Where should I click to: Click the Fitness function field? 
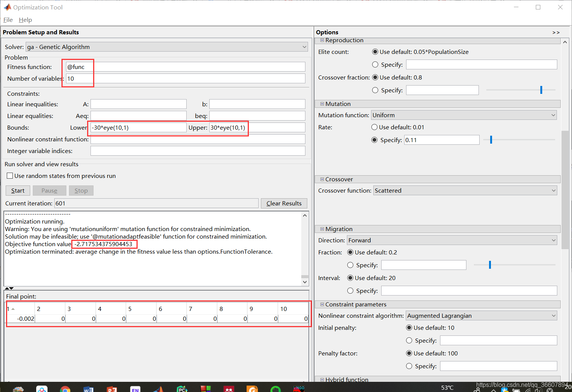185,67
